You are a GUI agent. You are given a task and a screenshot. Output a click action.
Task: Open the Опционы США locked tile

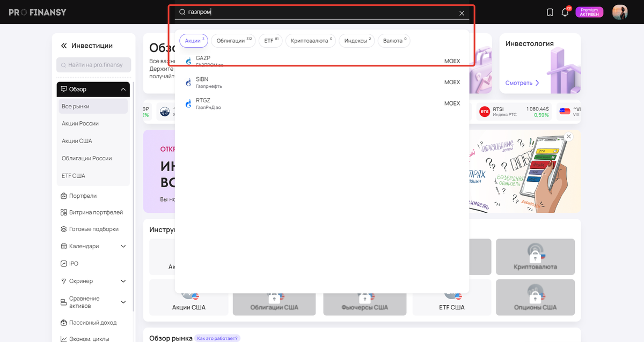535,297
